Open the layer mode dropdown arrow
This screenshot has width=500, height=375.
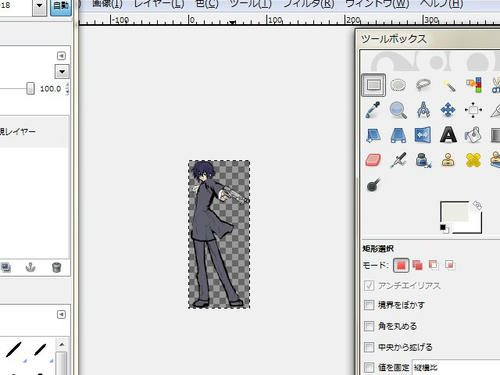[62, 72]
